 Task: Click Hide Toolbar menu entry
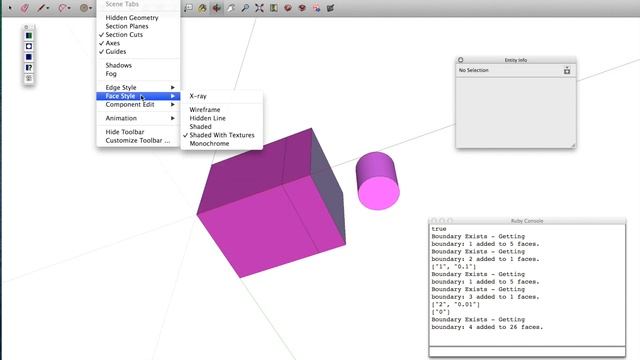click(x=138, y=132)
